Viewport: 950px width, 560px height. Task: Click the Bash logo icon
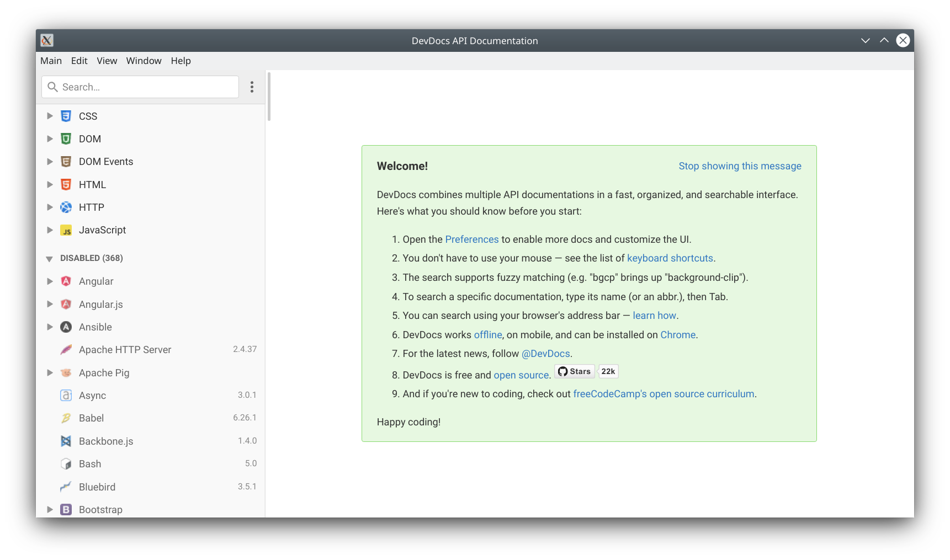tap(66, 463)
